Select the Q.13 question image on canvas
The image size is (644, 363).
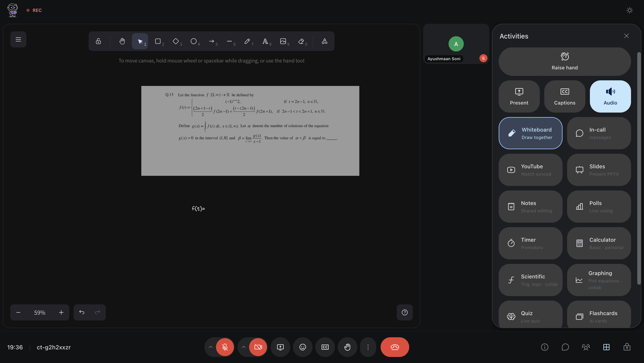(x=250, y=131)
